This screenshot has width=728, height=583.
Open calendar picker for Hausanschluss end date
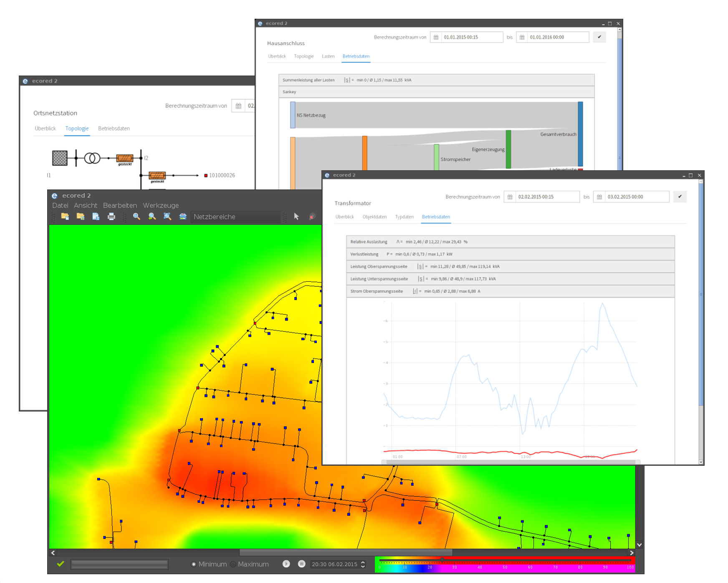[x=522, y=37]
